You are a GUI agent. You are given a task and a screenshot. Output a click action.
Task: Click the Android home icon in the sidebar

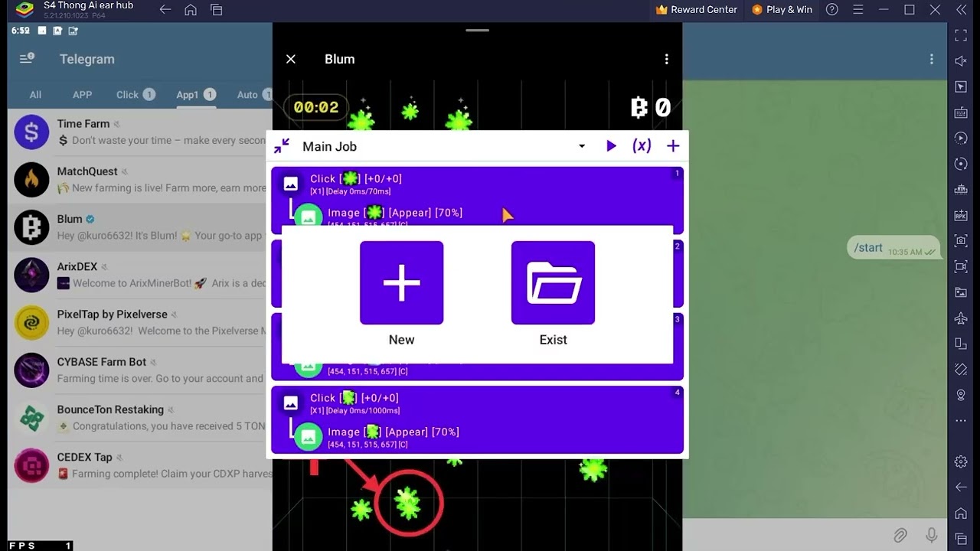tap(961, 513)
